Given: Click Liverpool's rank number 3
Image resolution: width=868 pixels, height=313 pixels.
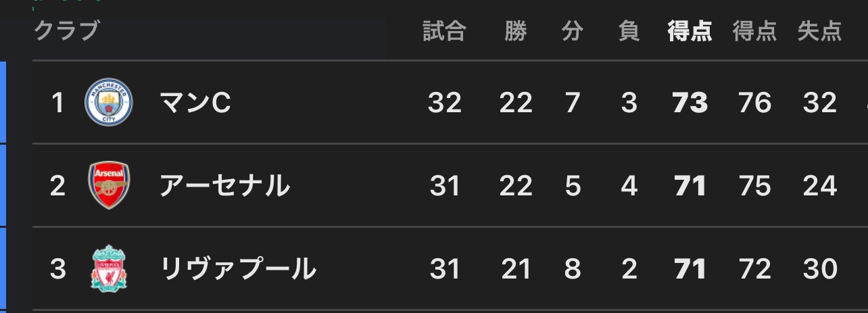Looking at the screenshot, I should [x=57, y=269].
